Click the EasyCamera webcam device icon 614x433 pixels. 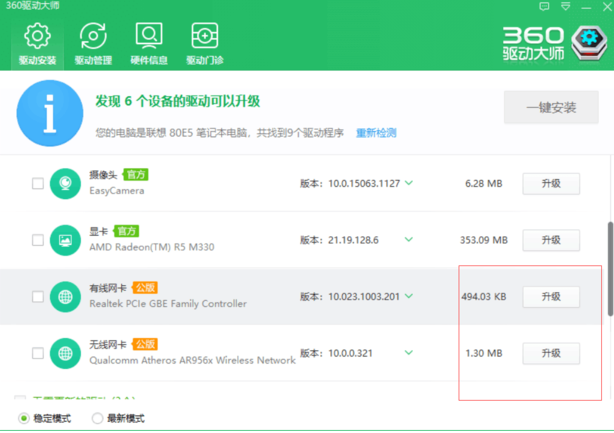pyautogui.click(x=65, y=184)
